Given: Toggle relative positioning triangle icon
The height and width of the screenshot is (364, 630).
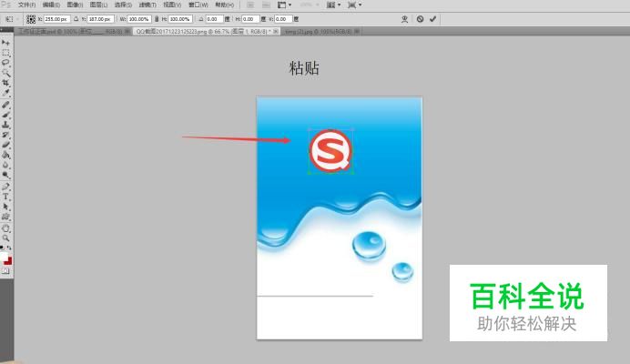Looking at the screenshot, I should point(76,19).
